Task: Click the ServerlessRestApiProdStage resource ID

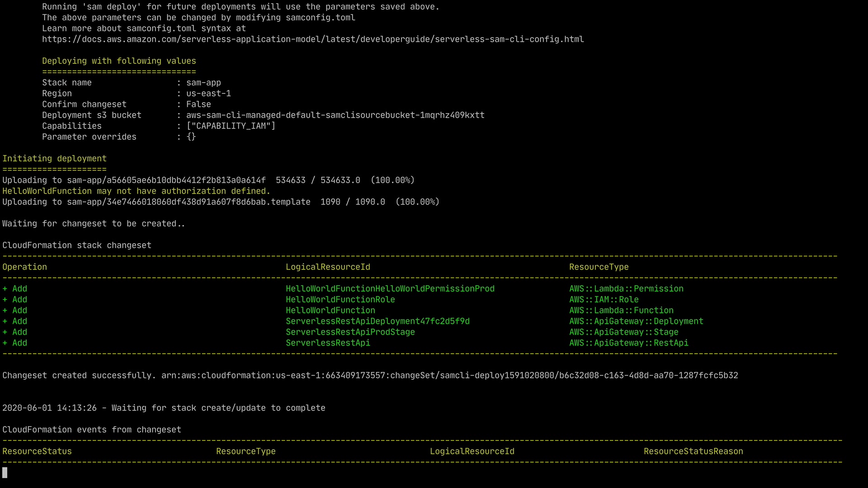Action: pyautogui.click(x=350, y=332)
